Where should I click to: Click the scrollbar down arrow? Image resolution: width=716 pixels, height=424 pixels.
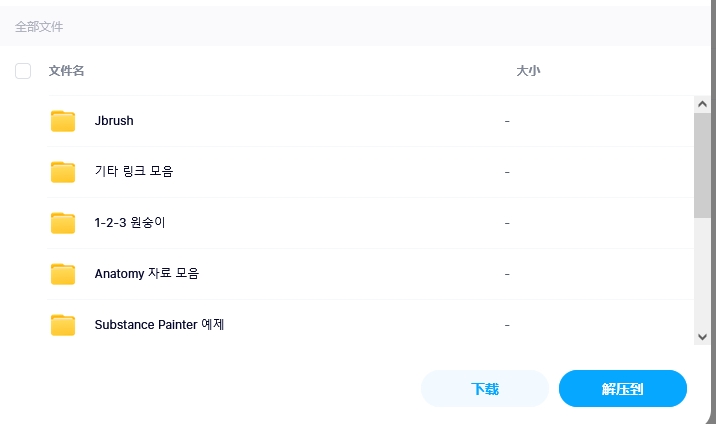pyautogui.click(x=702, y=337)
